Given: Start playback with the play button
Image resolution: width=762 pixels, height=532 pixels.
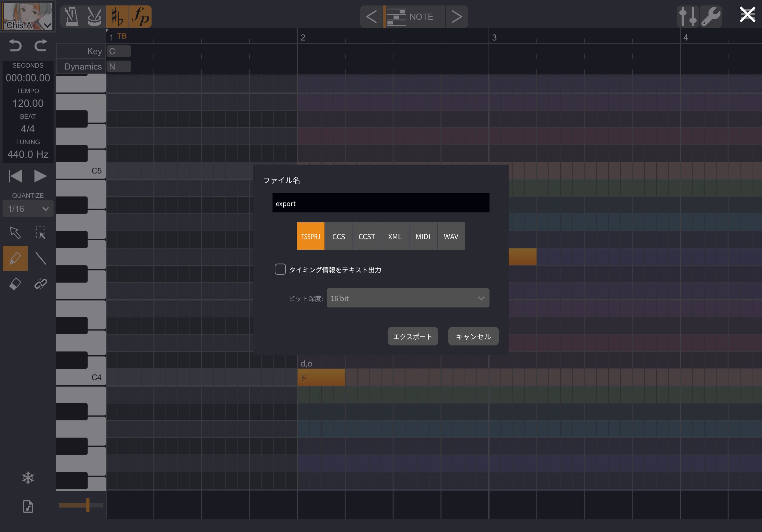Looking at the screenshot, I should 41,176.
